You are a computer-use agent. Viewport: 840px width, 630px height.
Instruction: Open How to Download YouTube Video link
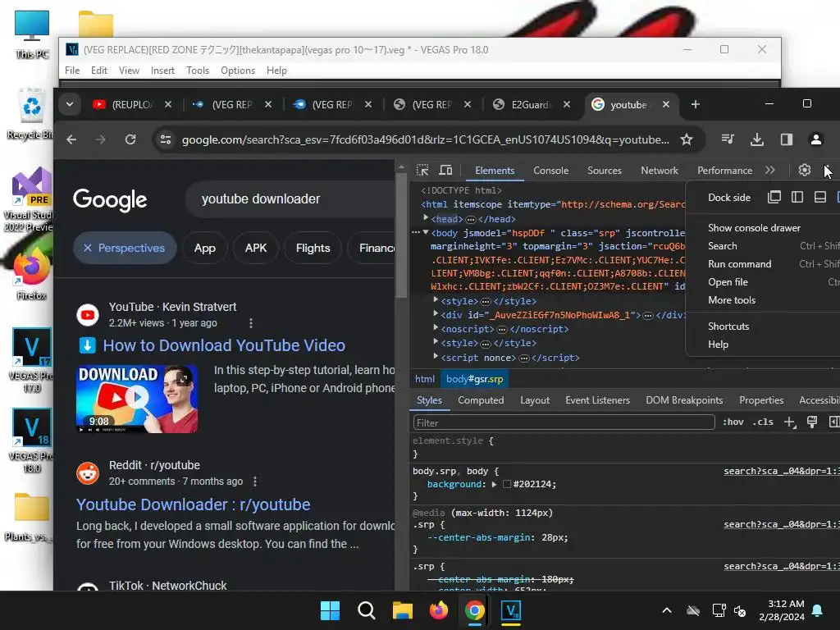coord(224,345)
